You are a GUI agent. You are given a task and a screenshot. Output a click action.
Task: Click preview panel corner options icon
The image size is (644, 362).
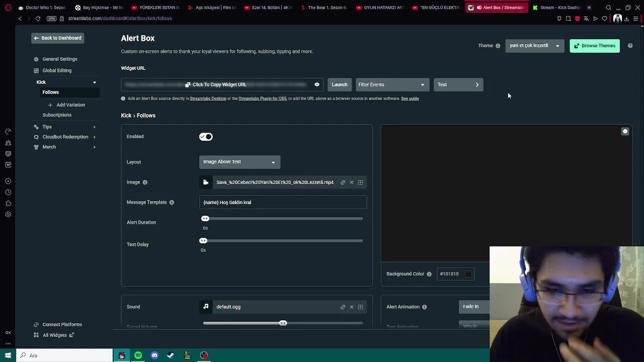[x=625, y=132]
